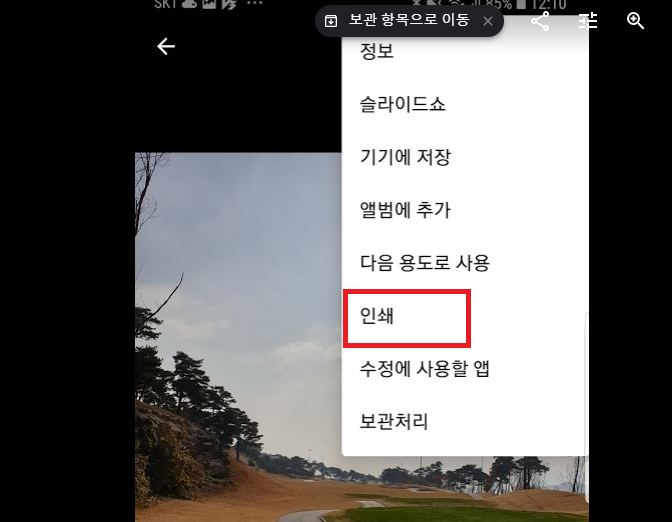Click the highlighted 인쇄 option
Image resolution: width=672 pixels, height=522 pixels.
407,318
